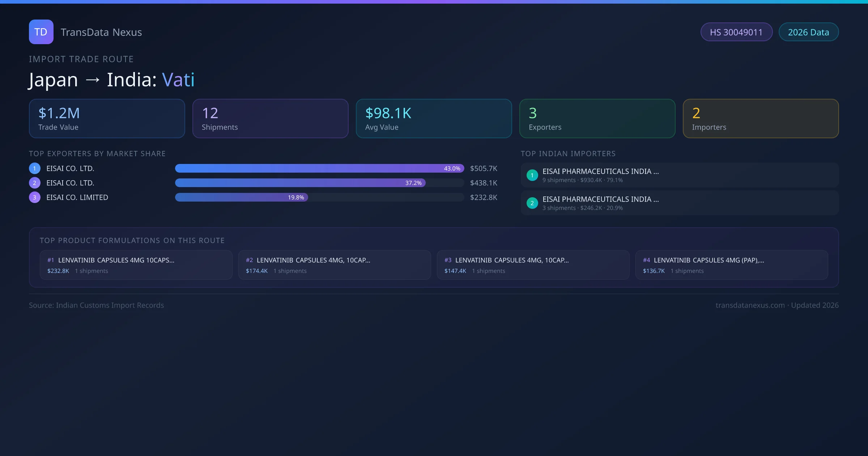Click the green rank 1 importer badge

(532, 175)
